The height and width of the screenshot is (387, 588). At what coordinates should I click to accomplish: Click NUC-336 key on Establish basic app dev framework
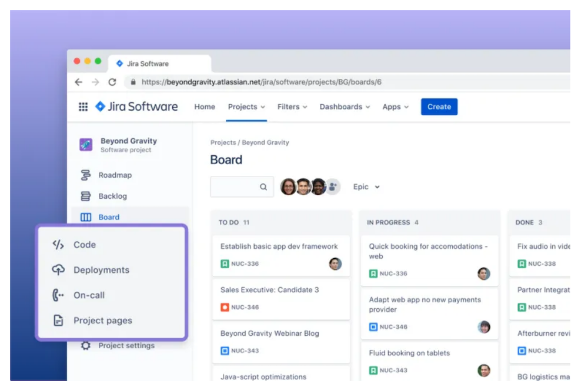[245, 263]
